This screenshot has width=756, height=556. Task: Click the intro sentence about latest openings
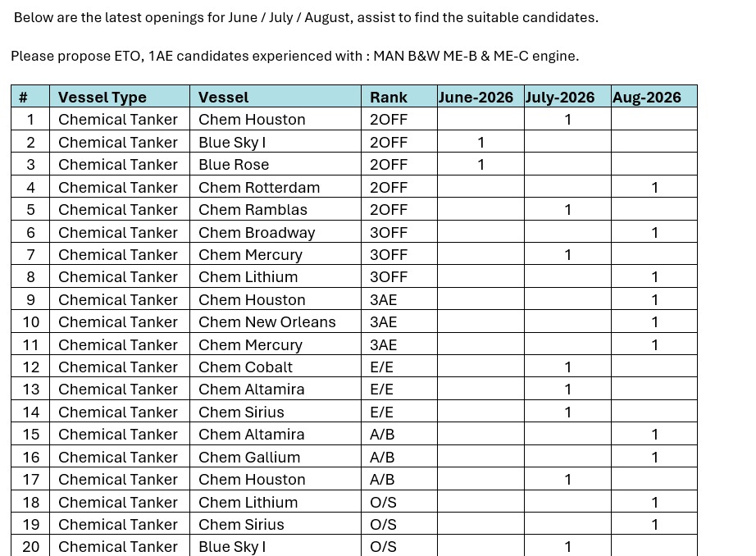pos(306,17)
